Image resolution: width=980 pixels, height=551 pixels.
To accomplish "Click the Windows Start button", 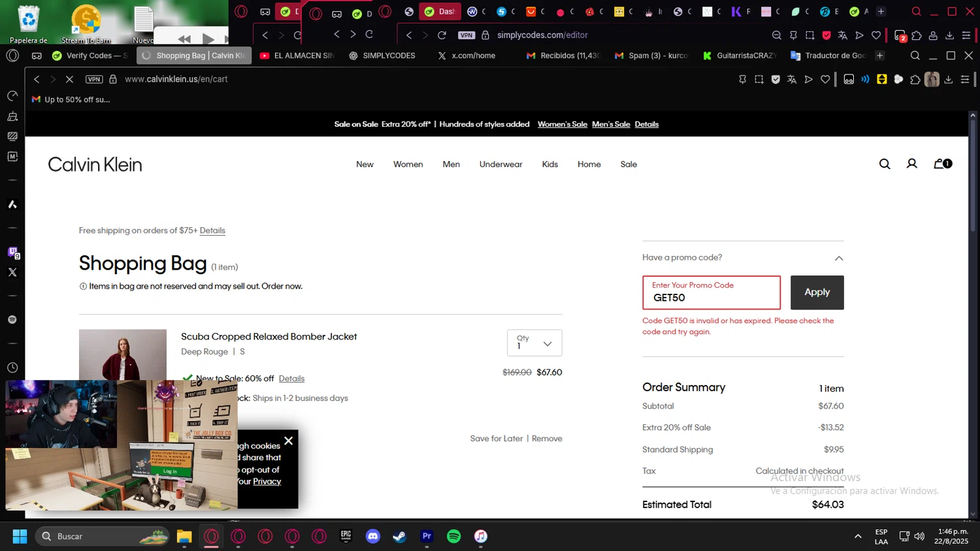I will (20, 536).
